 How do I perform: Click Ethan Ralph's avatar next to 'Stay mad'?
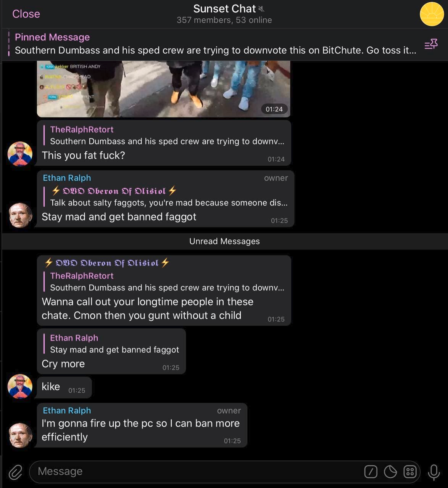pyautogui.click(x=20, y=215)
